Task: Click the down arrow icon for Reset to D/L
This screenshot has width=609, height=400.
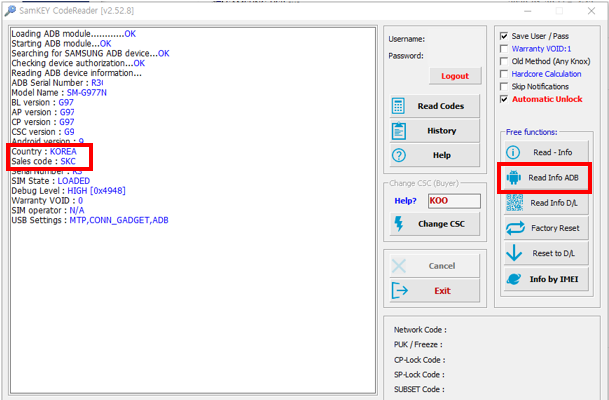Action: [x=514, y=253]
